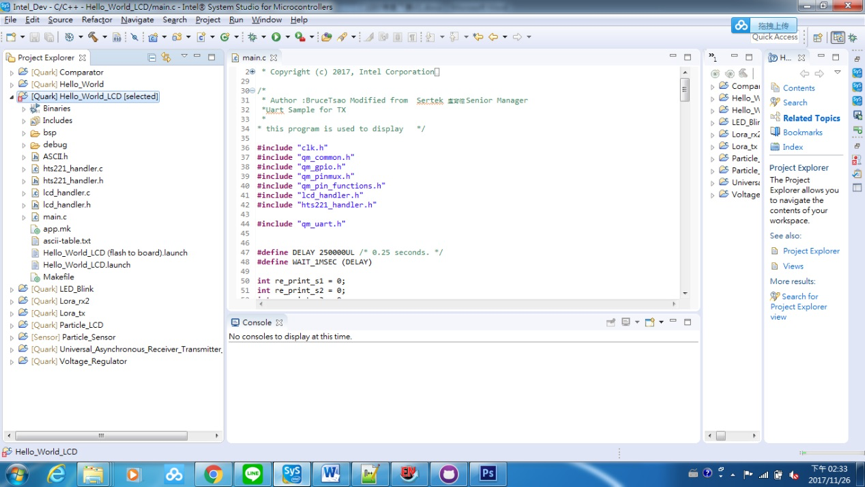Open the File menu

tap(10, 20)
